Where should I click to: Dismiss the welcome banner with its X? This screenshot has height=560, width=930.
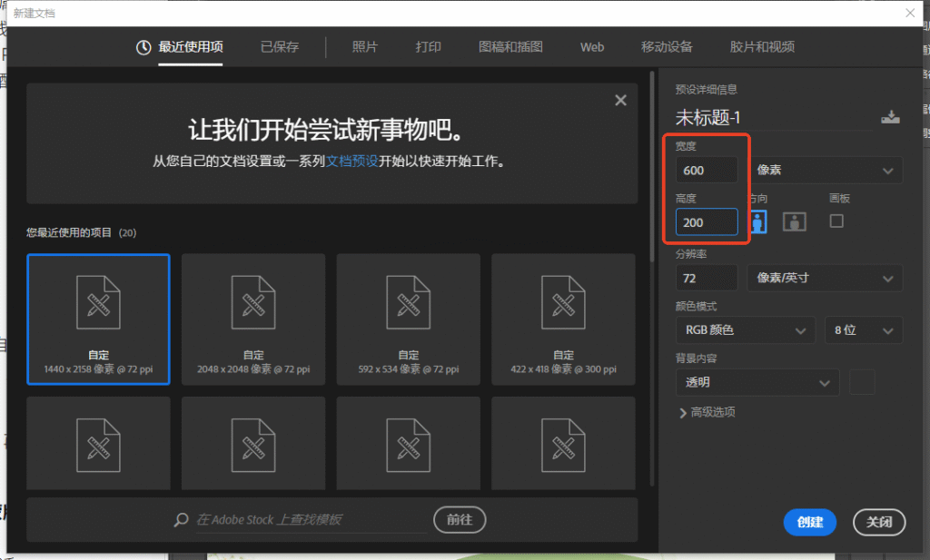(x=620, y=100)
